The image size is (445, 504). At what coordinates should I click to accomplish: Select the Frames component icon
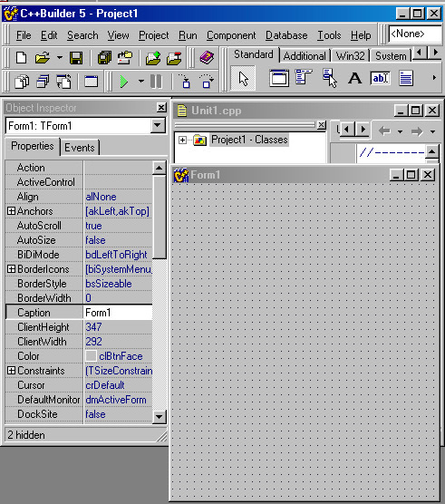point(279,78)
